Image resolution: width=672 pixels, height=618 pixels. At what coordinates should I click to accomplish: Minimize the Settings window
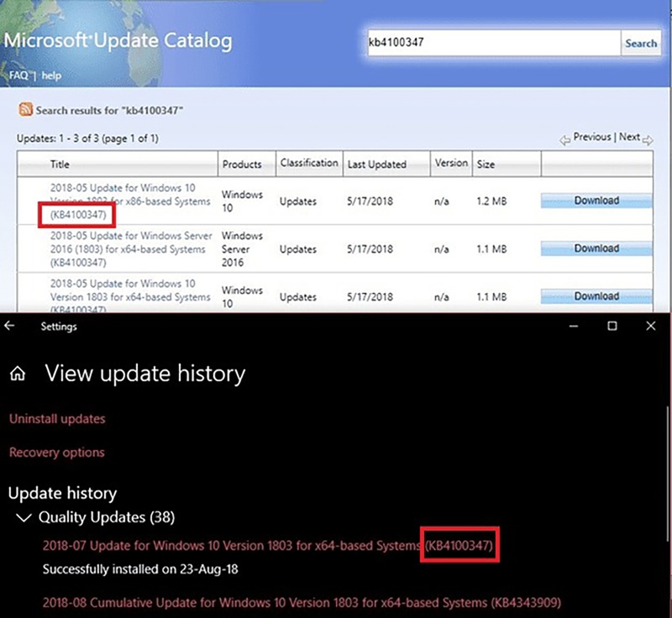point(574,327)
